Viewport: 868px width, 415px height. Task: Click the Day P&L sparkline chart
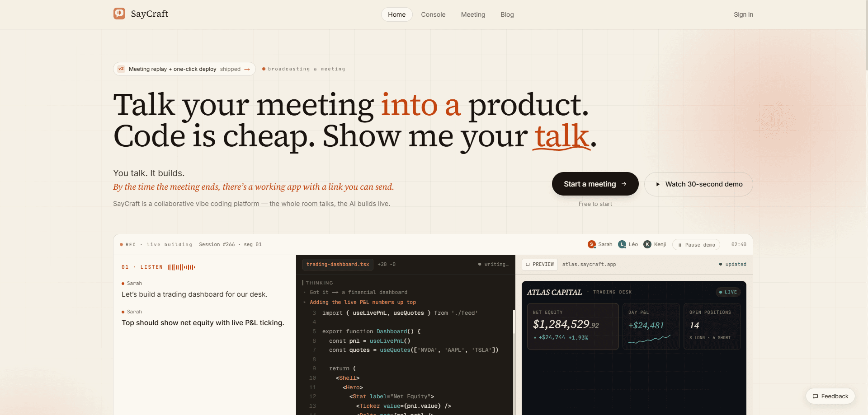pos(649,339)
